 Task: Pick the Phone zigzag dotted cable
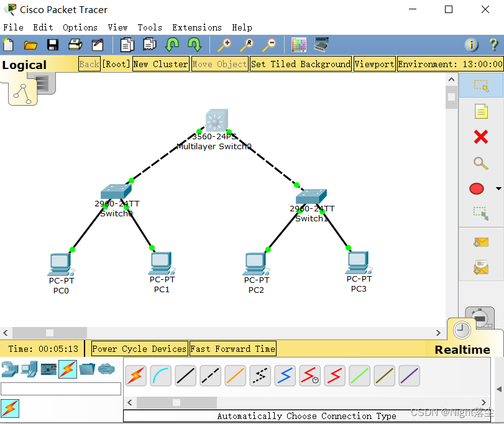(x=260, y=376)
